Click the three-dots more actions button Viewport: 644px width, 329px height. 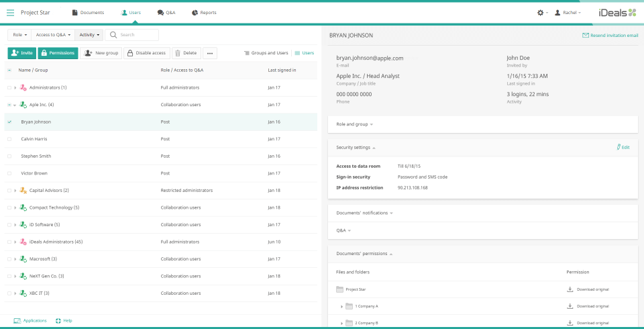click(210, 53)
